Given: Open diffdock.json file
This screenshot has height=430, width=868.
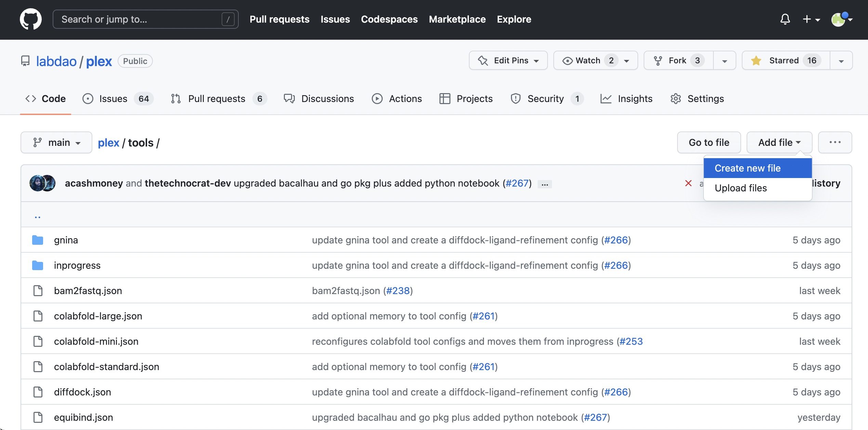Looking at the screenshot, I should click(x=82, y=392).
